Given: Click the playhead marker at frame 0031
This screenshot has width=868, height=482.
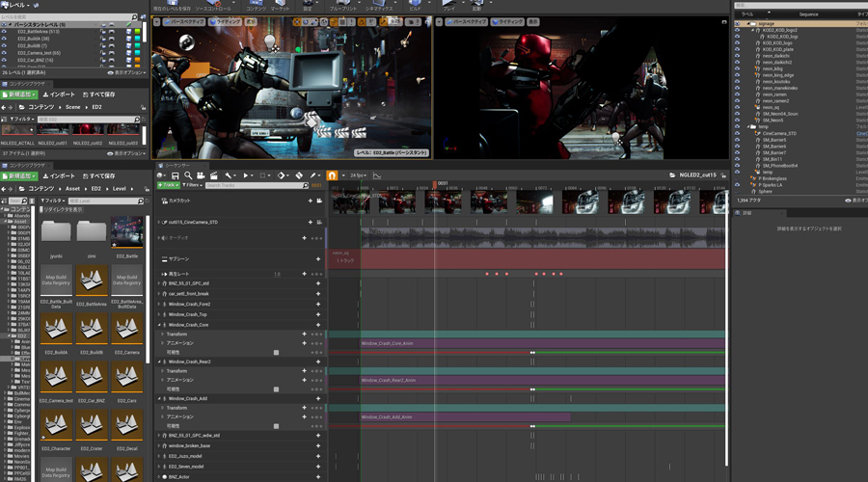Looking at the screenshot, I should pyautogui.click(x=435, y=184).
